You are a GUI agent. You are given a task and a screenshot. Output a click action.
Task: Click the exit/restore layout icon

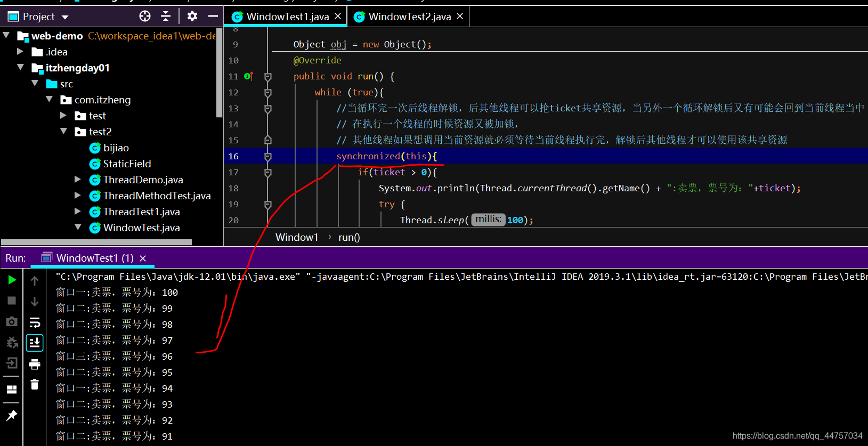(x=12, y=363)
